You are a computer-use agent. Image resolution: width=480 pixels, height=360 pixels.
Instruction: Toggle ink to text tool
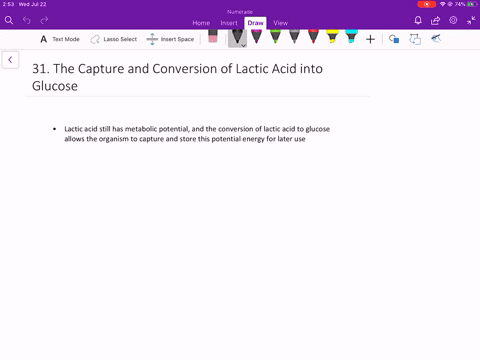click(436, 39)
